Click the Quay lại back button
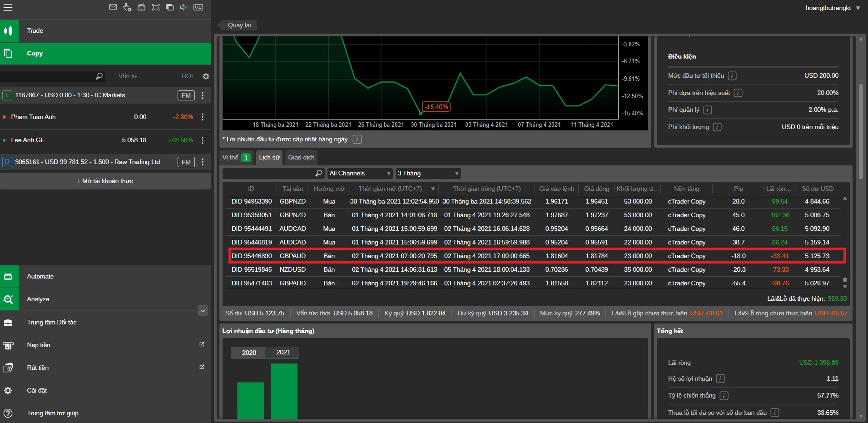The height and width of the screenshot is (423, 868). (x=239, y=25)
